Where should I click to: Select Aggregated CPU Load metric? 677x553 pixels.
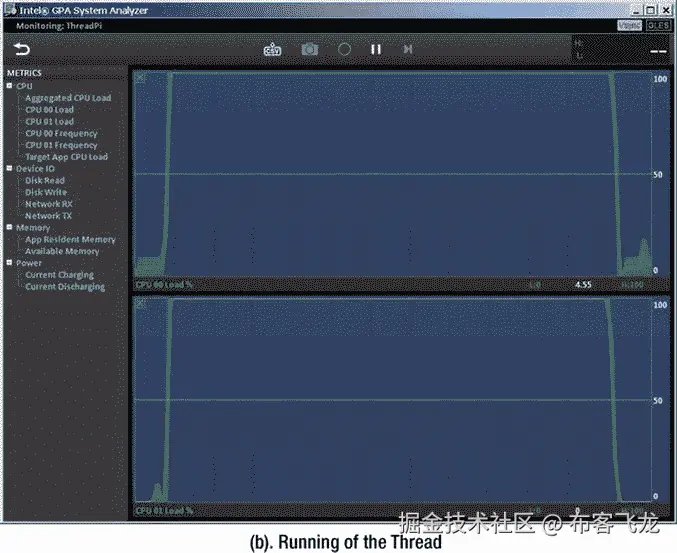(68, 98)
